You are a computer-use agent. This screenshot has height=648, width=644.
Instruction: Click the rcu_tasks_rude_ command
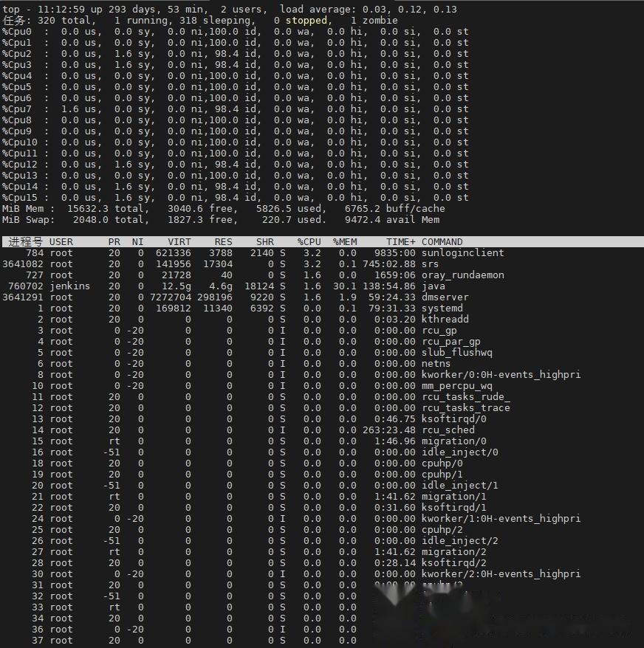point(465,397)
